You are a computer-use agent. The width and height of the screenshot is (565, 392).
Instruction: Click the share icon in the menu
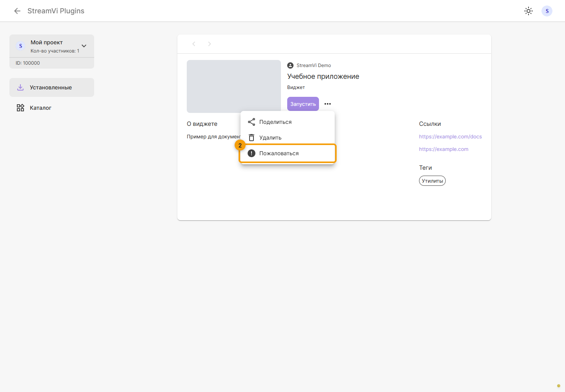(252, 122)
